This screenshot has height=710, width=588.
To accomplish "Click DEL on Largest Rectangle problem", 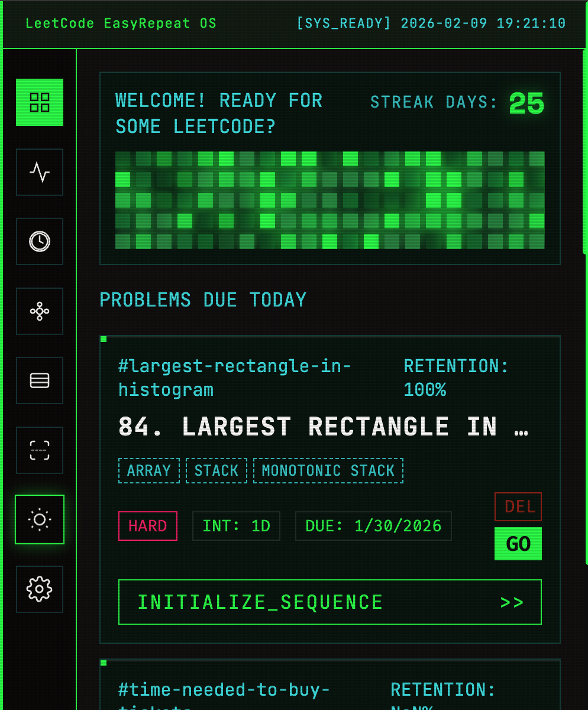I will (x=518, y=506).
